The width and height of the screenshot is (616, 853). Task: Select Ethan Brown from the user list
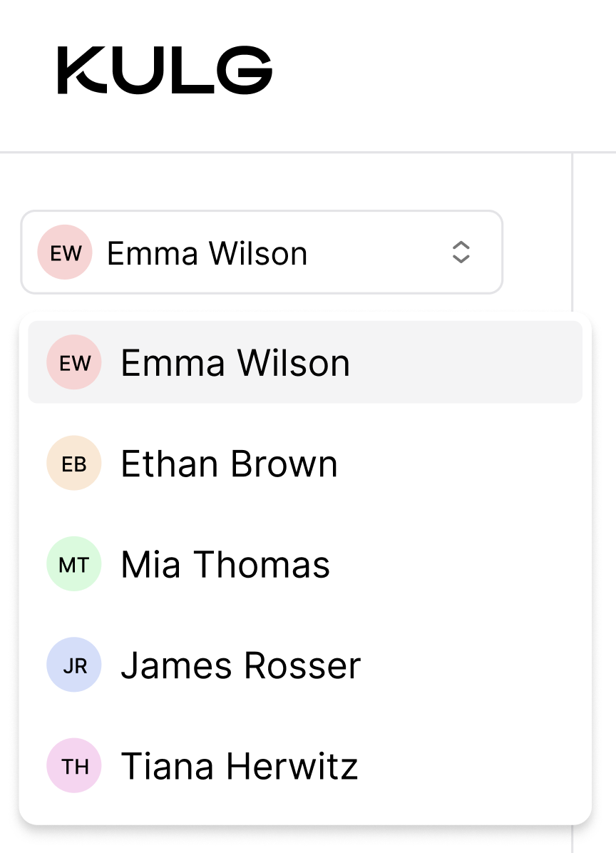coord(229,464)
